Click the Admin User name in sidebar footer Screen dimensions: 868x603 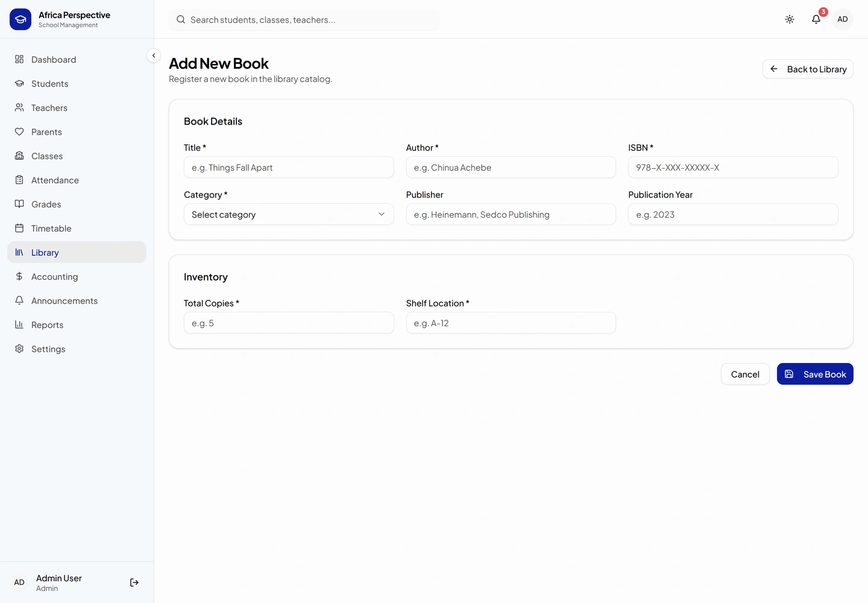(59, 578)
